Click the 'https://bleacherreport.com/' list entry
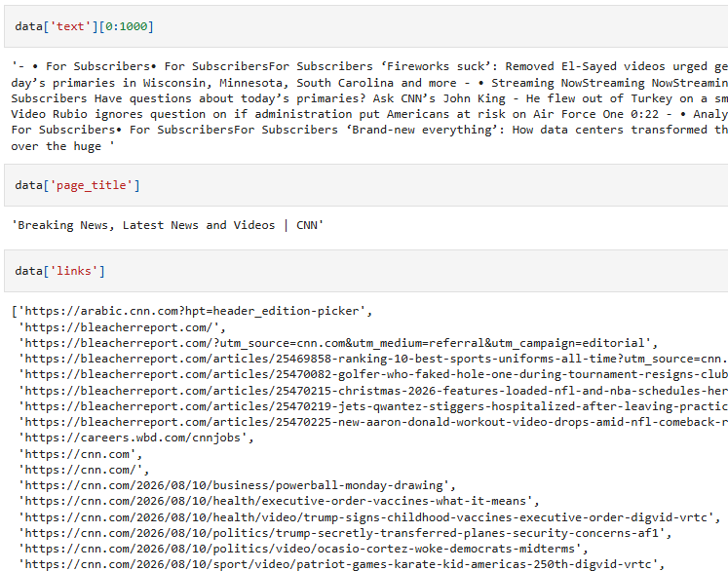The height and width of the screenshot is (571, 728). (x=122, y=327)
